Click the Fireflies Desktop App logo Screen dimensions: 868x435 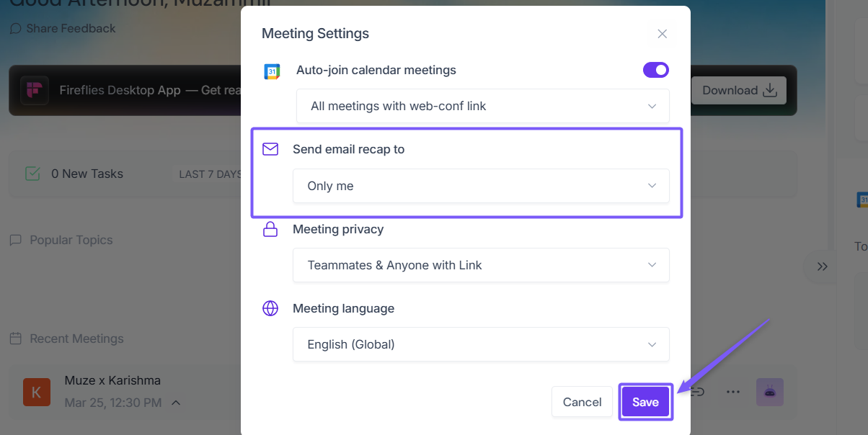click(35, 91)
